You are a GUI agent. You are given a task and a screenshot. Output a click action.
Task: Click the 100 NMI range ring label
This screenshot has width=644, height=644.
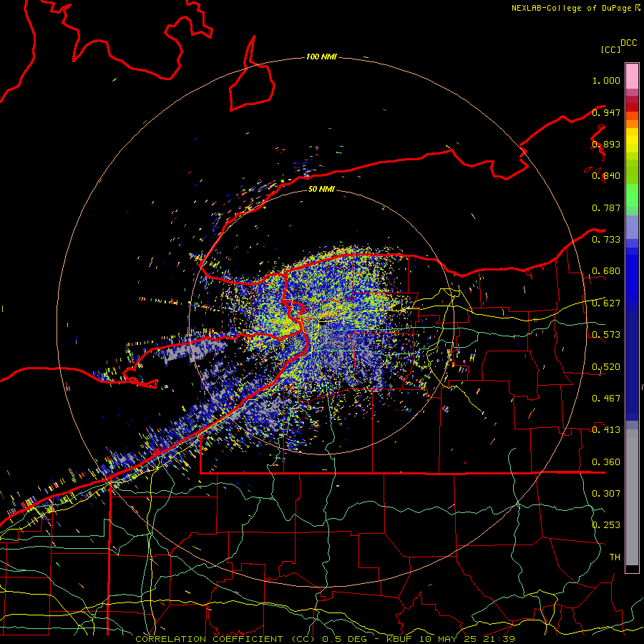pyautogui.click(x=321, y=57)
